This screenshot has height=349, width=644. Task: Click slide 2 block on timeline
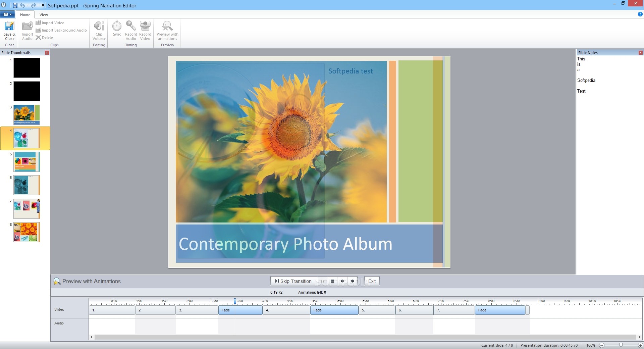(156, 310)
